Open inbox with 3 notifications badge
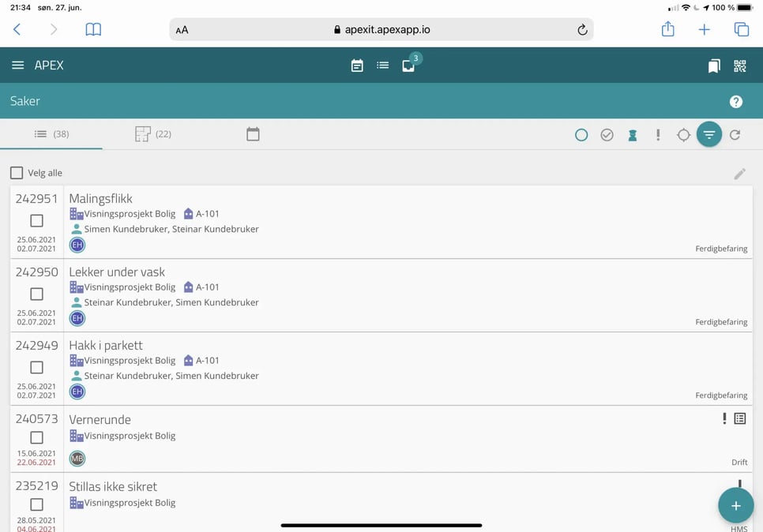This screenshot has height=532, width=763. pos(408,66)
